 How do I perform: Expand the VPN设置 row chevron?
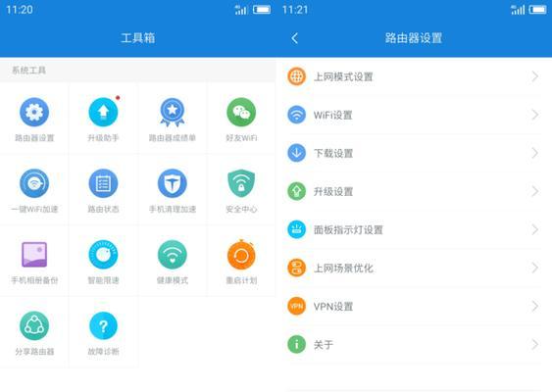click(535, 306)
